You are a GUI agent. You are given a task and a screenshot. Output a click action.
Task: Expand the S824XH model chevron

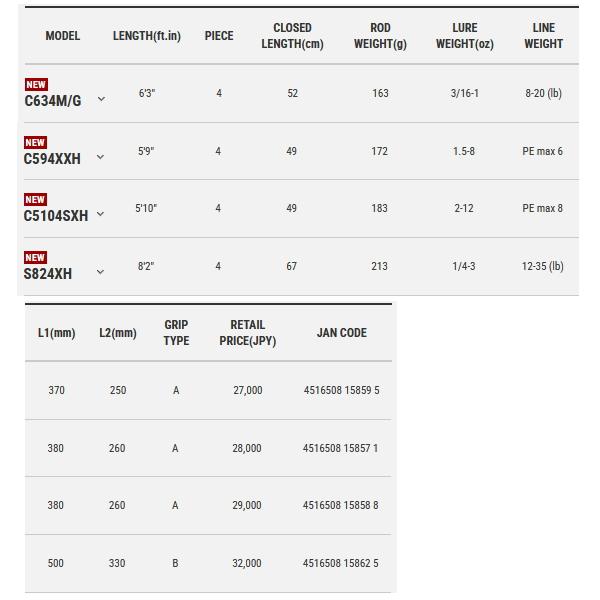coord(100,272)
